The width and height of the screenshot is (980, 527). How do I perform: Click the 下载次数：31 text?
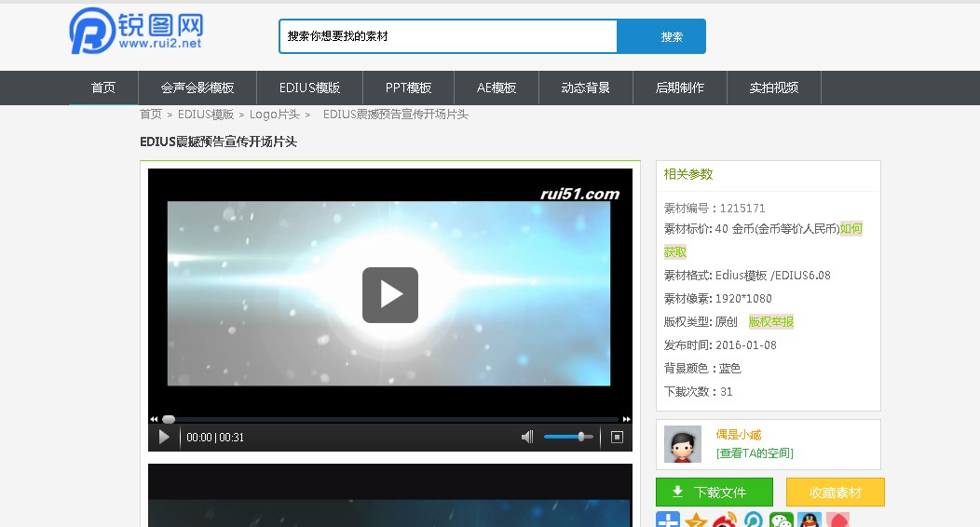pyautogui.click(x=698, y=391)
